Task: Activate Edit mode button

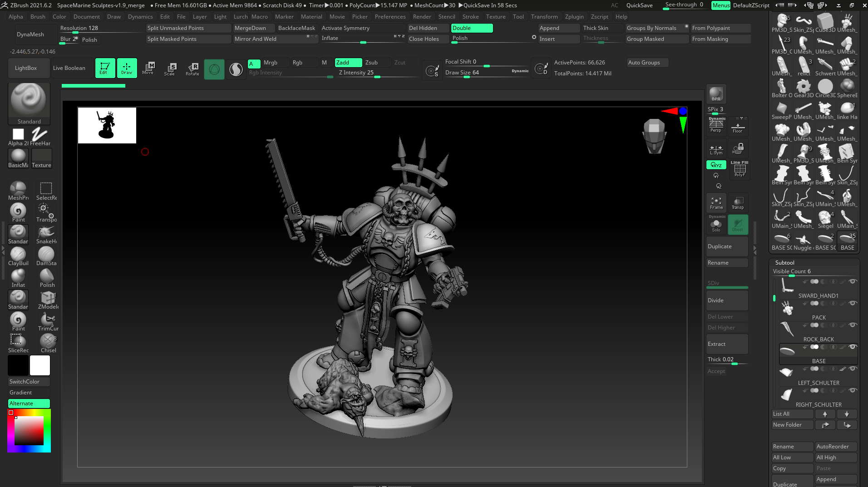Action: [104, 68]
